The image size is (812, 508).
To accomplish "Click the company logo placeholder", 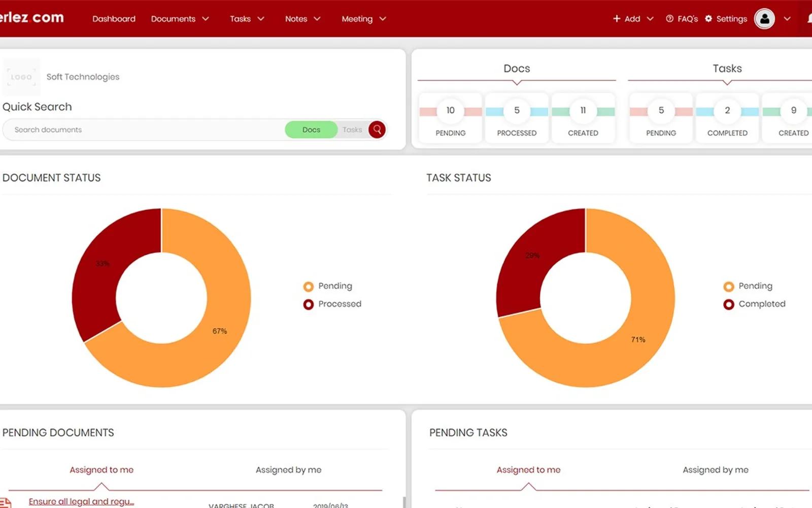I will [21, 77].
